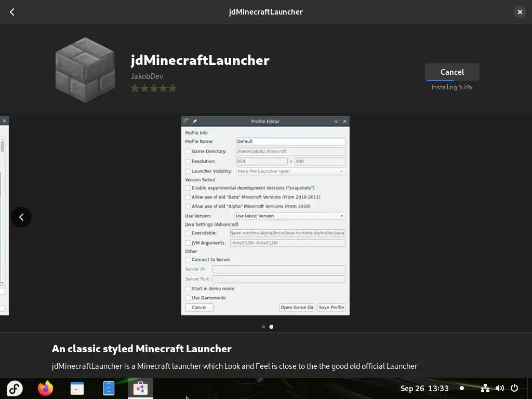532x399 pixels.
Task: Tick the Start in demo mode checkbox
Action: 188,289
